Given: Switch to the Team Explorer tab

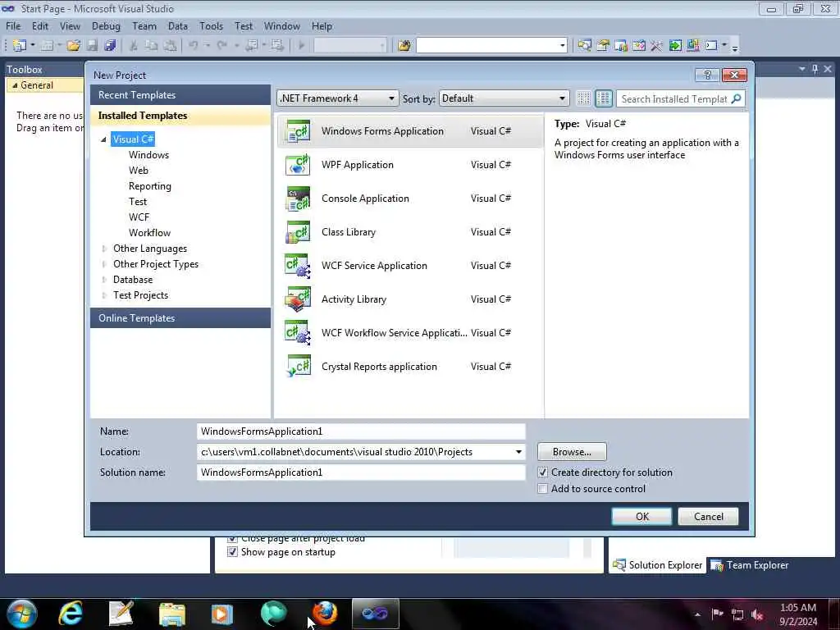Looking at the screenshot, I should (750, 565).
